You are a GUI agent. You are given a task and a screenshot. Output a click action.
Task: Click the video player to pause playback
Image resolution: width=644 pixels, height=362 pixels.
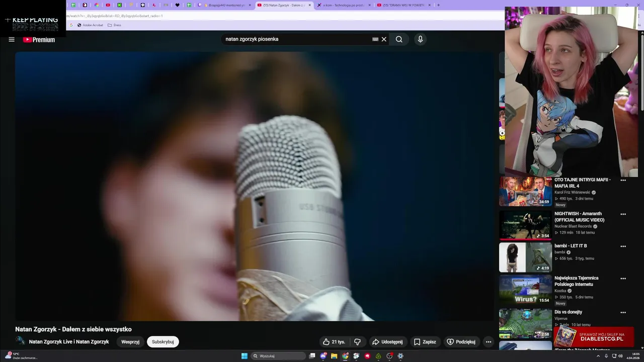click(255, 186)
